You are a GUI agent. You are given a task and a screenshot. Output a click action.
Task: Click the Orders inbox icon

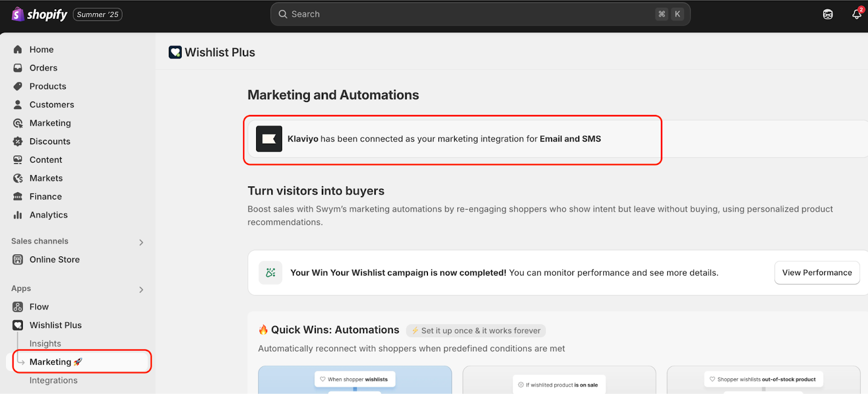pyautogui.click(x=18, y=68)
